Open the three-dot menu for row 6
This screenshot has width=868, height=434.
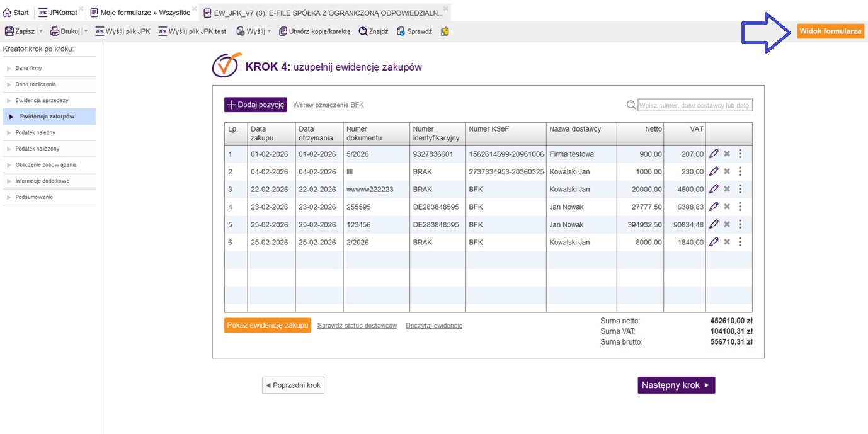click(x=740, y=242)
